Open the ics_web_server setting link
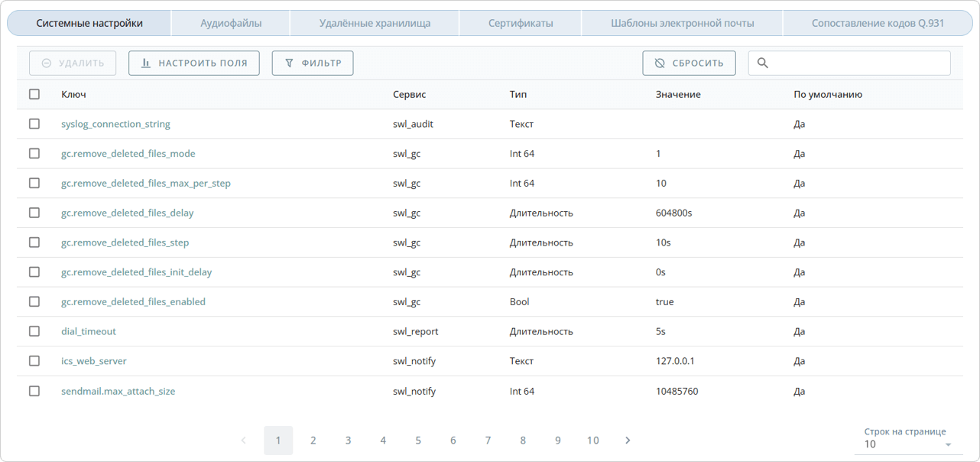The image size is (980, 462). click(94, 361)
